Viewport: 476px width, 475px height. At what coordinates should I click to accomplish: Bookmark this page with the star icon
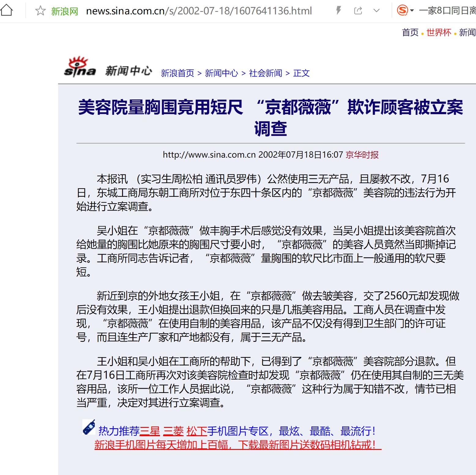pyautogui.click(x=40, y=11)
